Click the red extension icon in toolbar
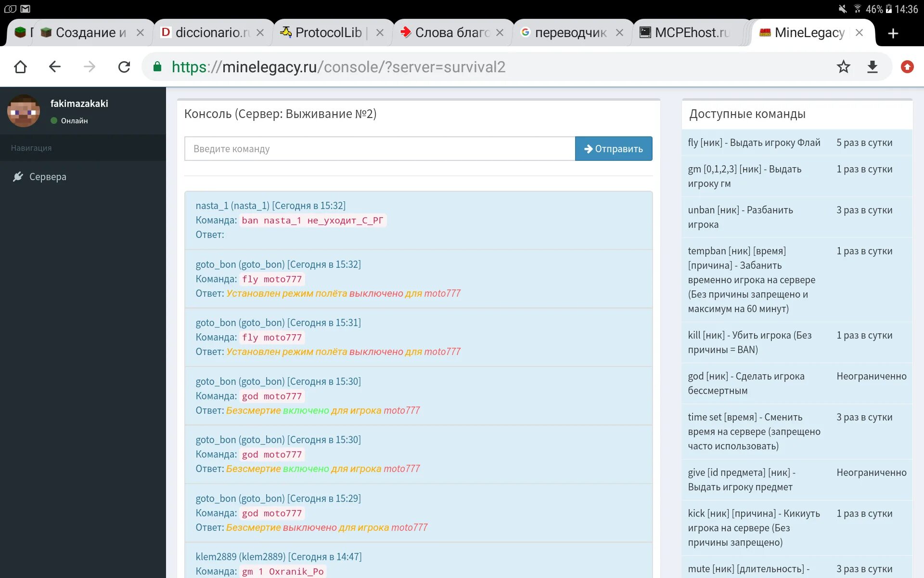The width and height of the screenshot is (924, 578). (907, 66)
